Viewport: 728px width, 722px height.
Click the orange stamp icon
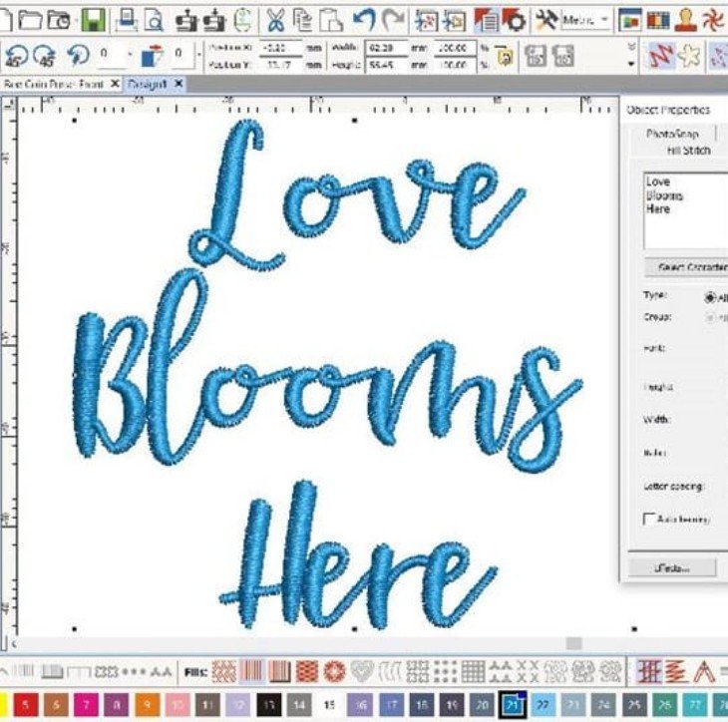pyautogui.click(x=686, y=20)
